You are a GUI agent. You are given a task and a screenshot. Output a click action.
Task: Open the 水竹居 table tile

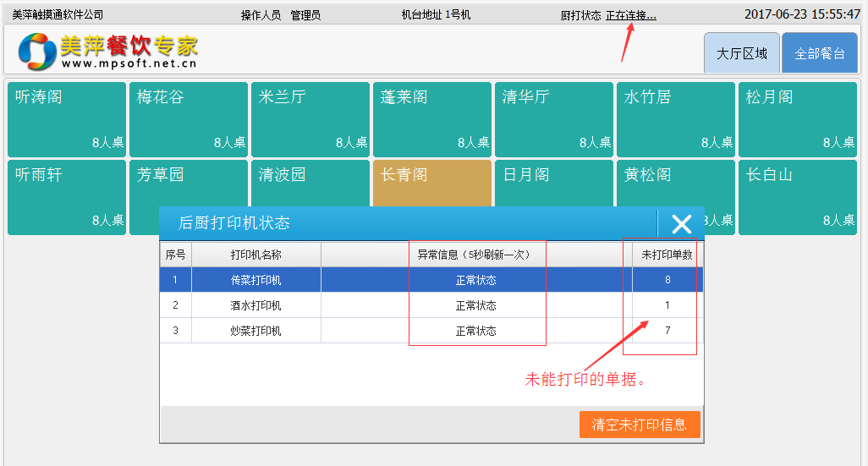click(x=675, y=119)
